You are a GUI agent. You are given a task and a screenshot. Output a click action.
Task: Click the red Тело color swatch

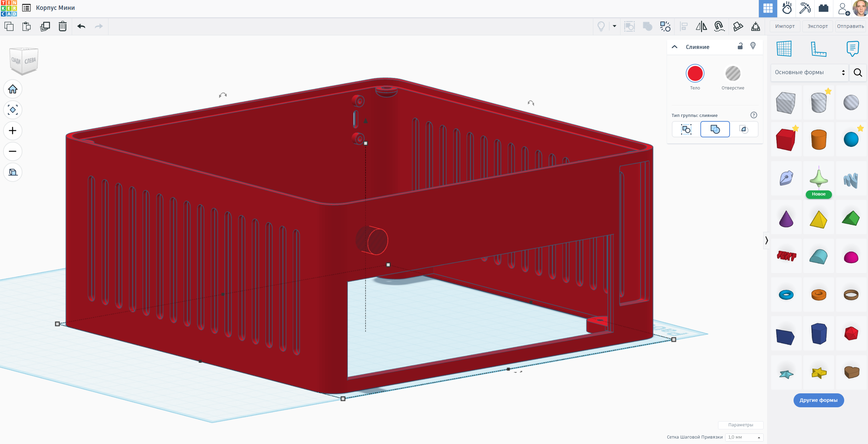tap(695, 74)
